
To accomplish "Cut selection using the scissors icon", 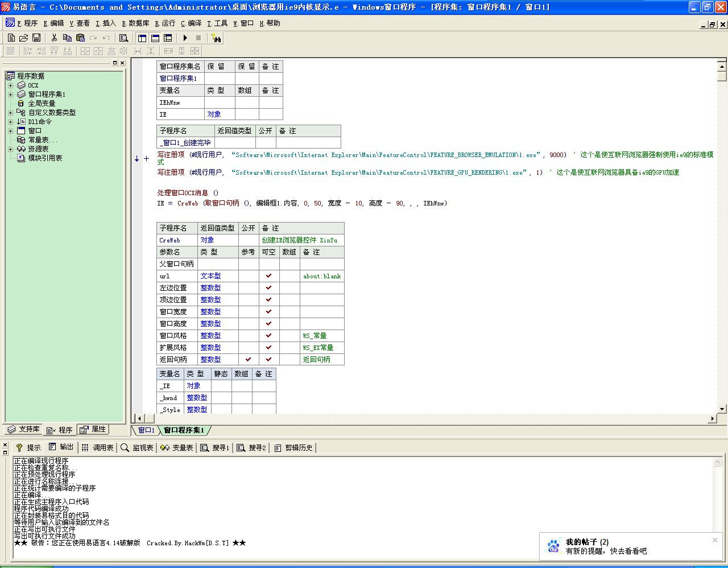I will point(54,38).
